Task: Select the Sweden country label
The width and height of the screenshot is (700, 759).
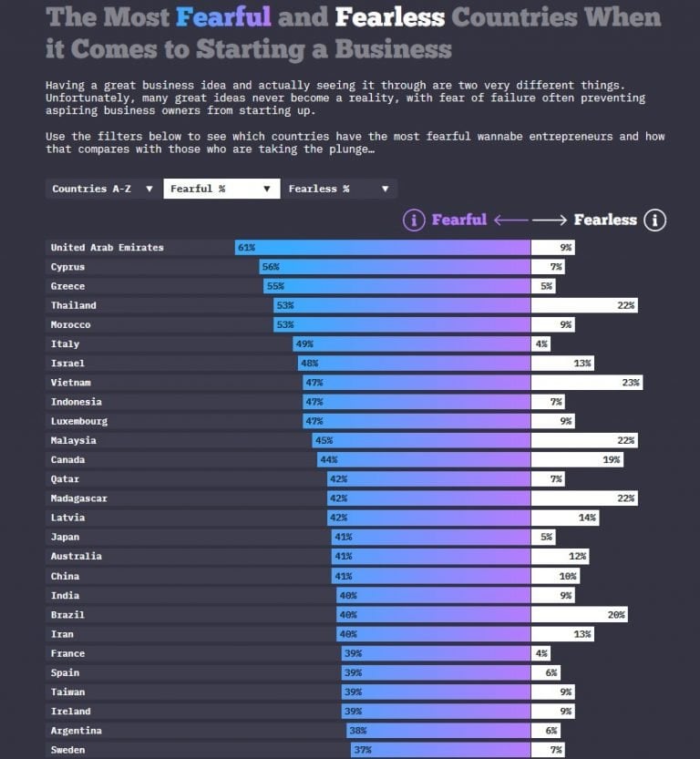Action: click(67, 750)
